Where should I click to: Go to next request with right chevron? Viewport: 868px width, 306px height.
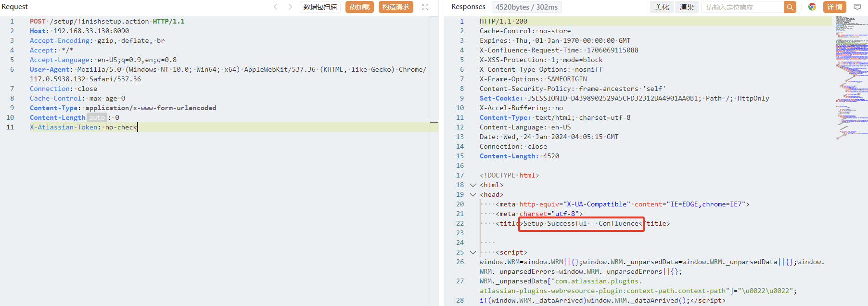[x=290, y=7]
